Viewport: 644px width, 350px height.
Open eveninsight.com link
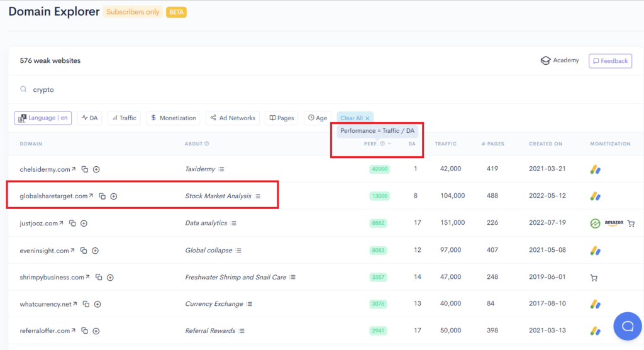[47, 251]
